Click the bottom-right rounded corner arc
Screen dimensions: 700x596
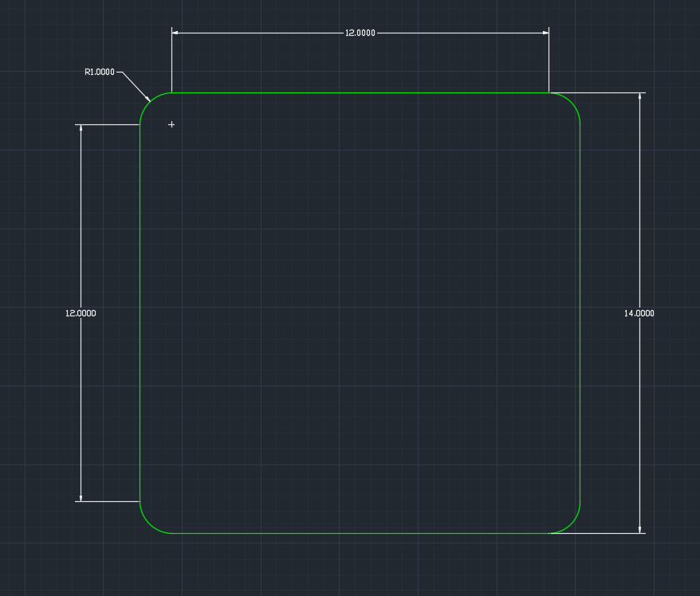pyautogui.click(x=571, y=524)
